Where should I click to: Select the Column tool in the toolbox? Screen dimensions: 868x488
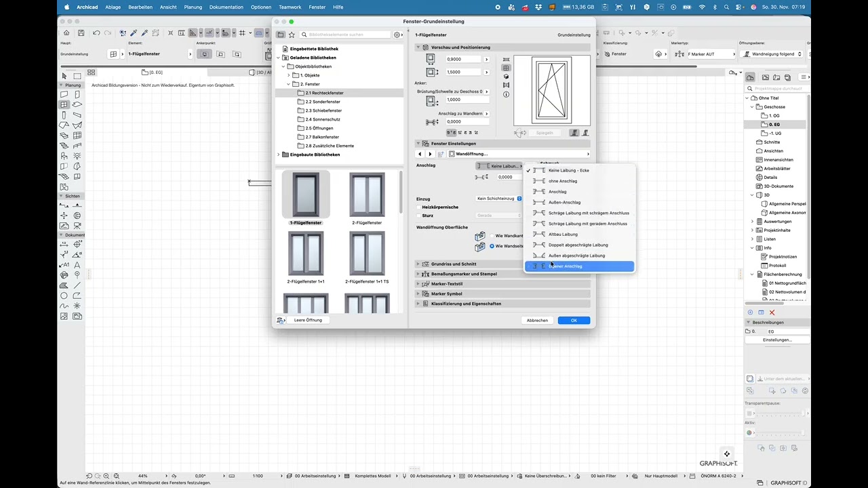point(64,115)
